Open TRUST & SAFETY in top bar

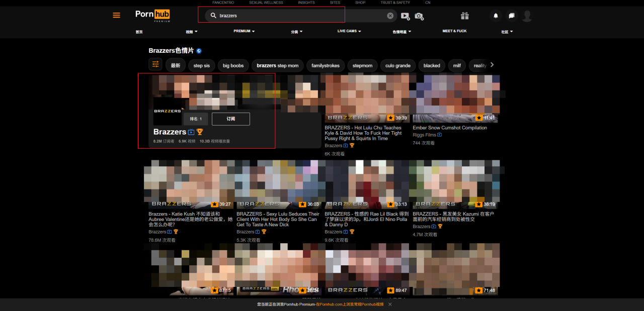click(395, 3)
